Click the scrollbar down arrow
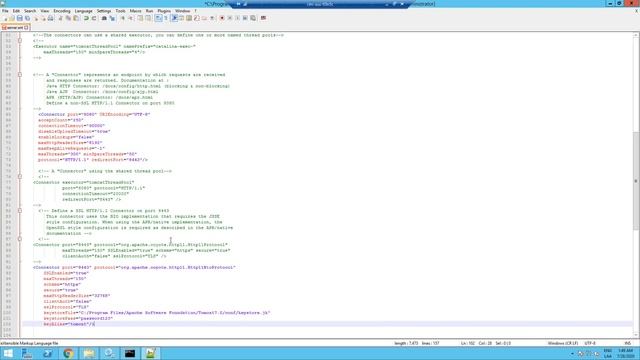The width and height of the screenshot is (640, 360). pos(636,335)
